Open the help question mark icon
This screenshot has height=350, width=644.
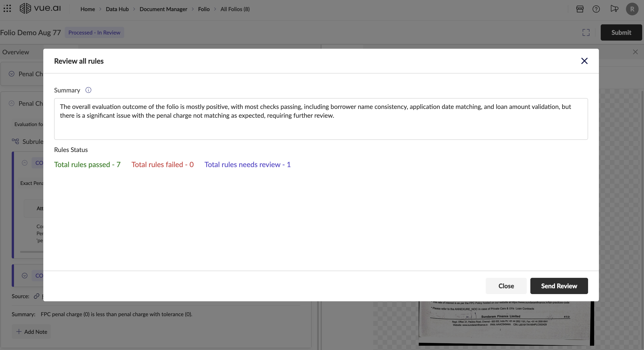coord(596,9)
